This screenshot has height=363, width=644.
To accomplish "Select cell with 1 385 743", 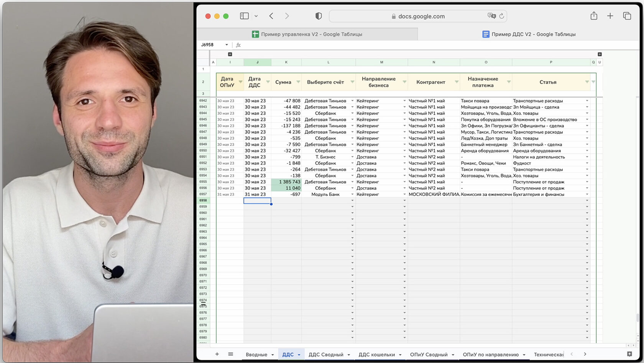I will (286, 182).
